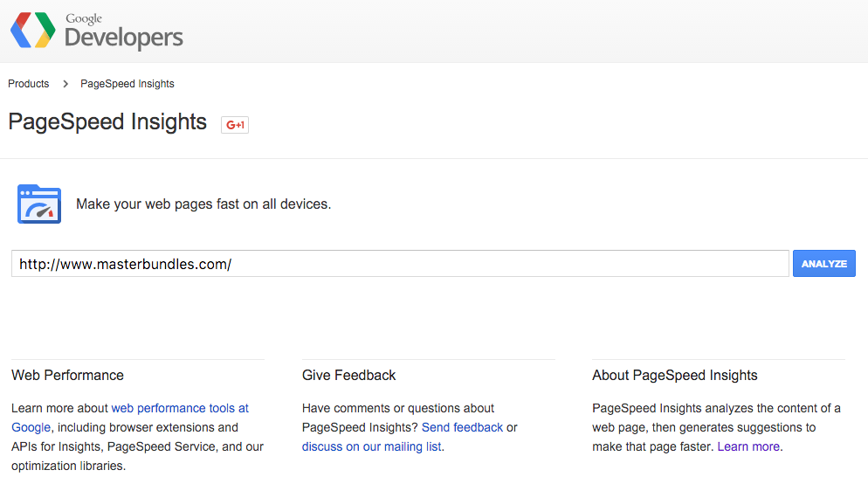Click the PageSpeed speedometer browser icon
868x484 pixels.
pos(39,204)
